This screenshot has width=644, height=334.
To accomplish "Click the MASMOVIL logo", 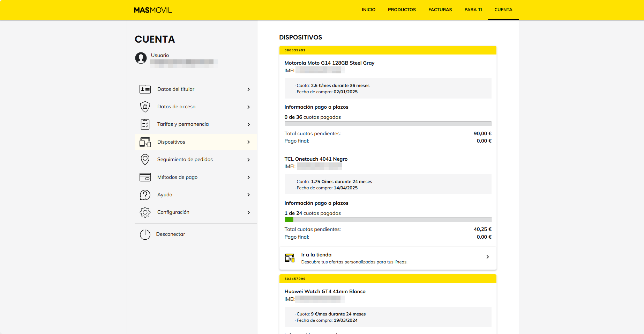I will point(153,10).
